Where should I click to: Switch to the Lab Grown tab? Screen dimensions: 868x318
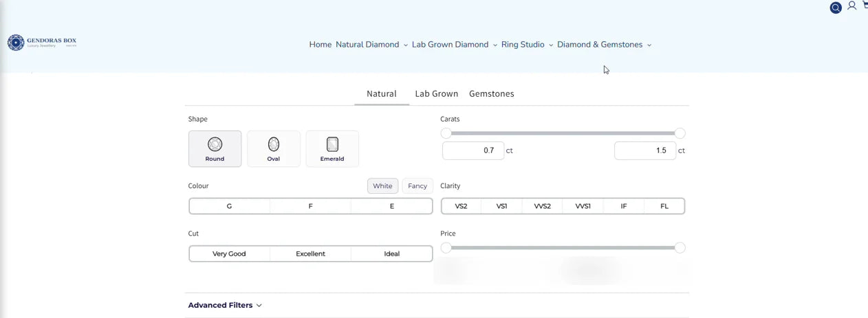[437, 94]
